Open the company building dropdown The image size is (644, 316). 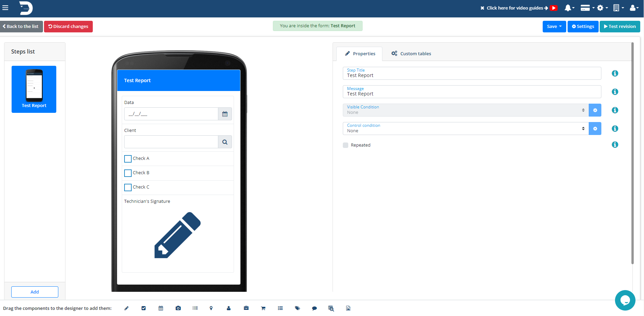point(618,8)
